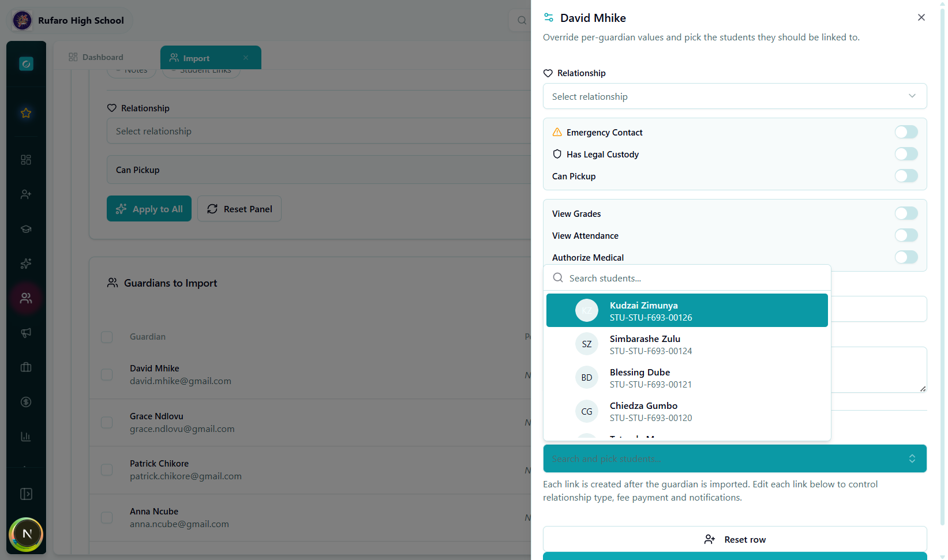This screenshot has width=948, height=560.
Task: Open the dashboard grid icon in sidebar
Action: click(x=26, y=160)
